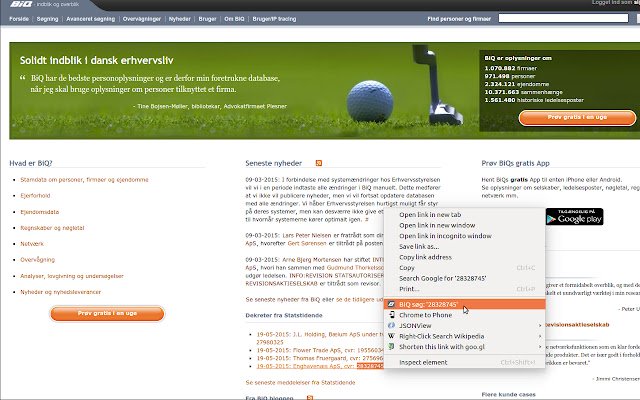This screenshot has width=640, height=400.
Task: Click Dekreter fra Statstidende heading
Action: (284, 315)
